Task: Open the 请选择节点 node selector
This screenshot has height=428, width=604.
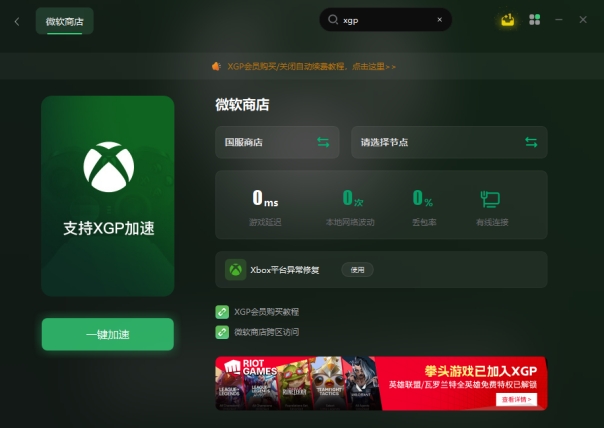Action: click(449, 142)
